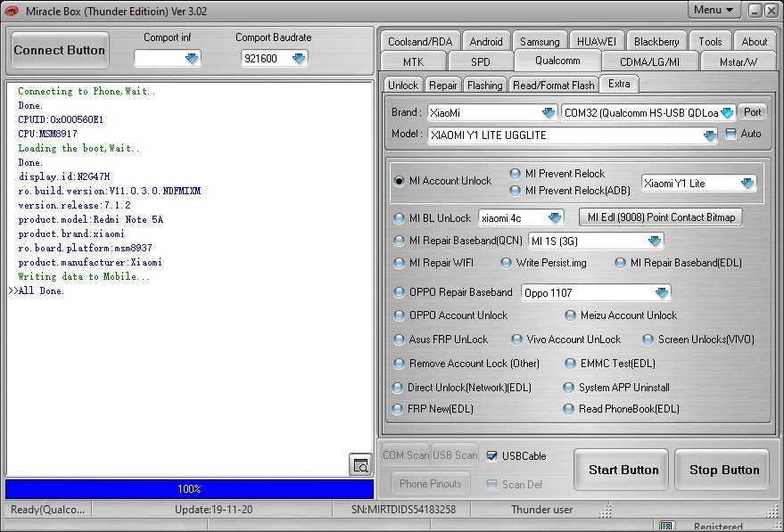
Task: Open the Menu dropdown in the title bar
Action: [714, 10]
